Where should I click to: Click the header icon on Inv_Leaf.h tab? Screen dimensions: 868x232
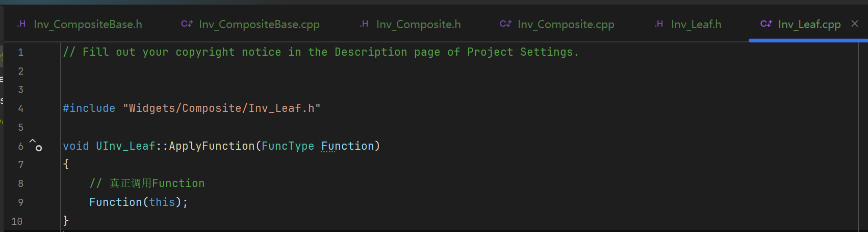[659, 24]
